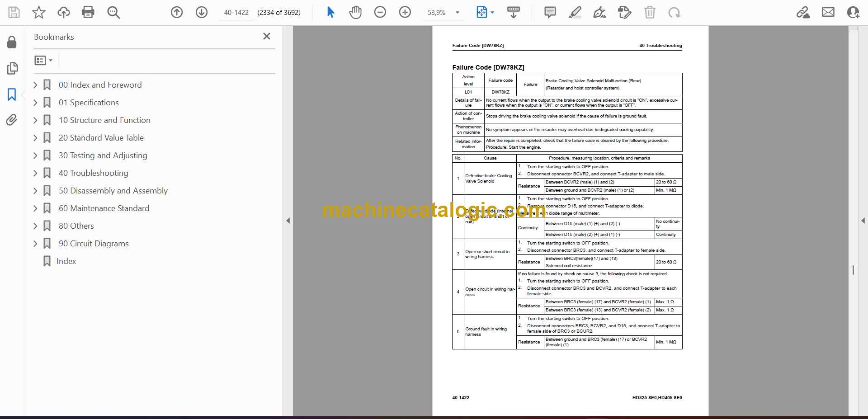The height and width of the screenshot is (419, 868).
Task: Print the document
Action: (x=88, y=12)
